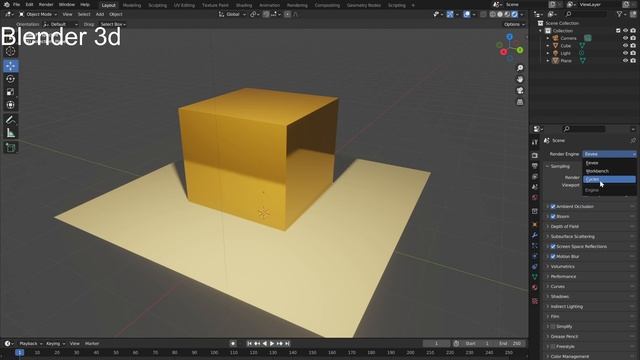Open the Material properties tab icon
This screenshot has height=360, width=640.
[535, 287]
